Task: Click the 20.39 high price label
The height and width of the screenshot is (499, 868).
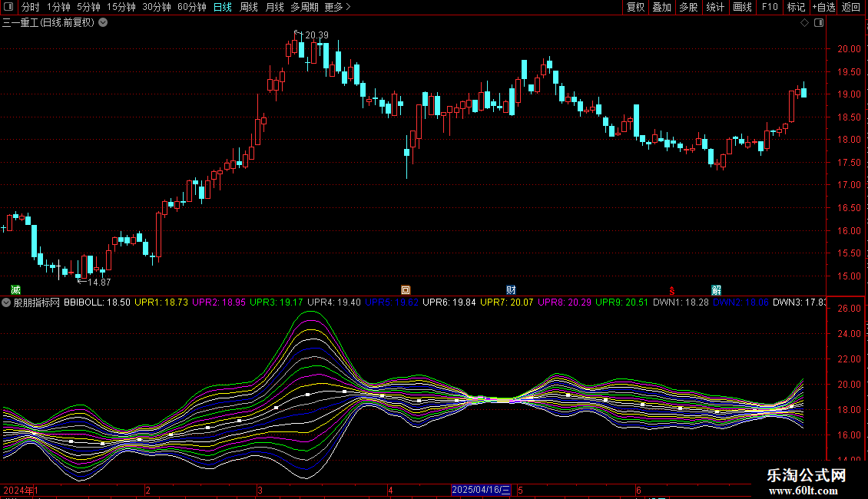Action: (316, 35)
